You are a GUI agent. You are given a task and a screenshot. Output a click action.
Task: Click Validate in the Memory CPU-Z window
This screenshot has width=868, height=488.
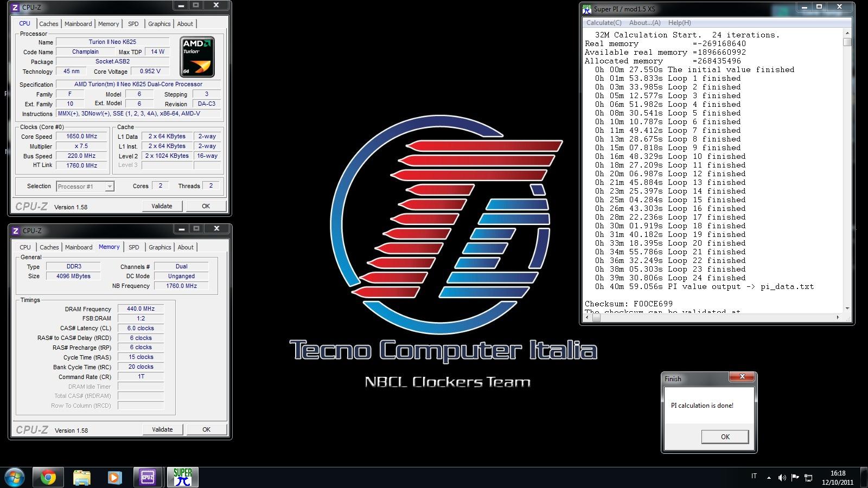coord(162,429)
